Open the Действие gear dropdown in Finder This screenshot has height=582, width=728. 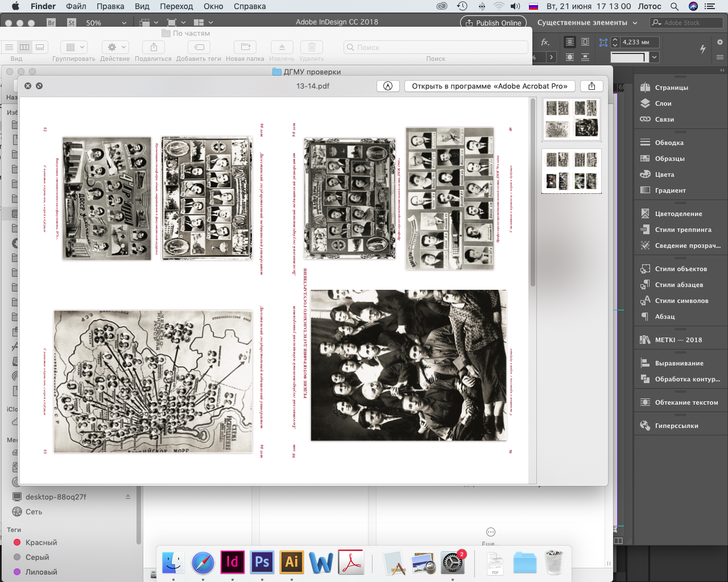[115, 47]
